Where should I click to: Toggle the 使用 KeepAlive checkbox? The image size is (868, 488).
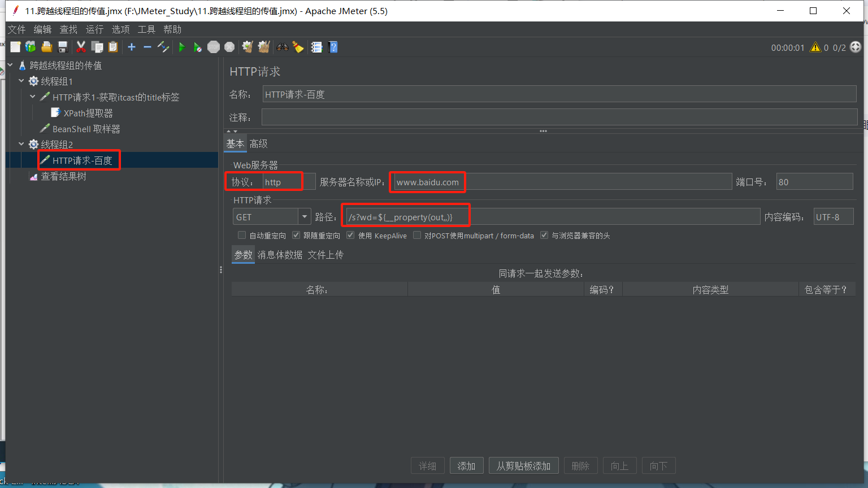350,235
